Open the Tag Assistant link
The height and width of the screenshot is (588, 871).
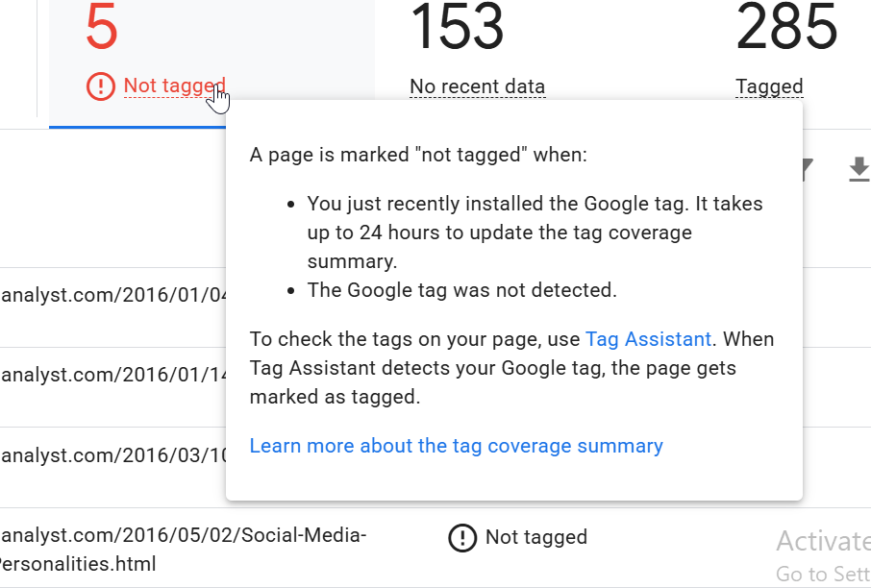[x=648, y=339]
